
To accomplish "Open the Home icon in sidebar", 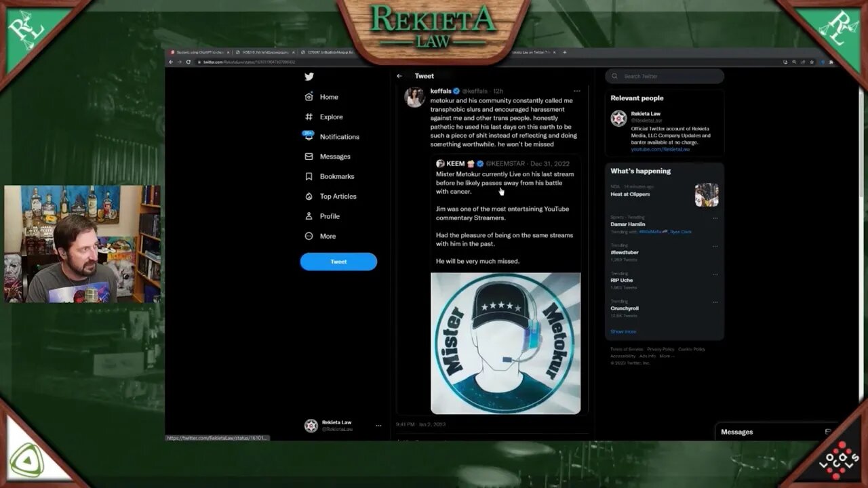I will click(309, 97).
